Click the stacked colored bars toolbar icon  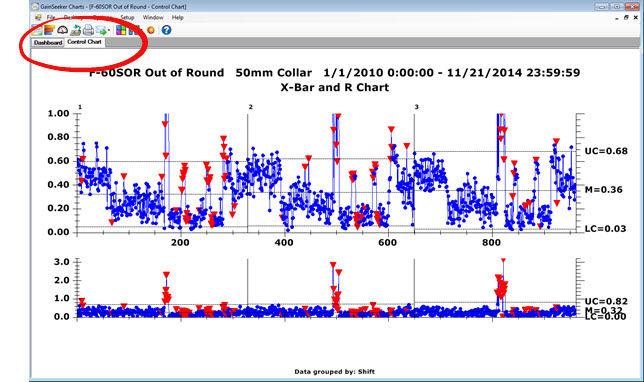[50, 30]
